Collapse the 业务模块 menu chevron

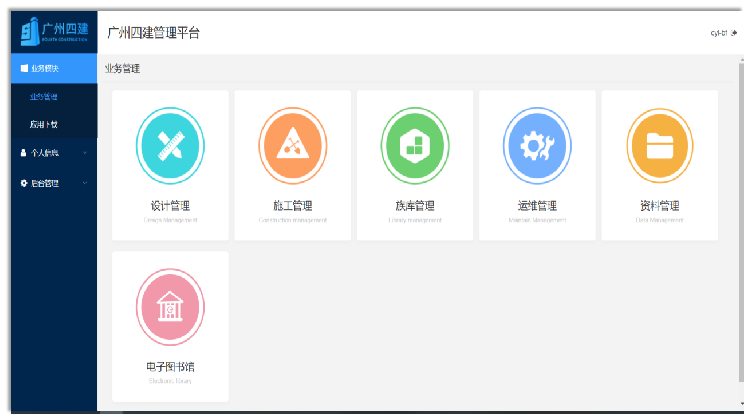pos(85,68)
